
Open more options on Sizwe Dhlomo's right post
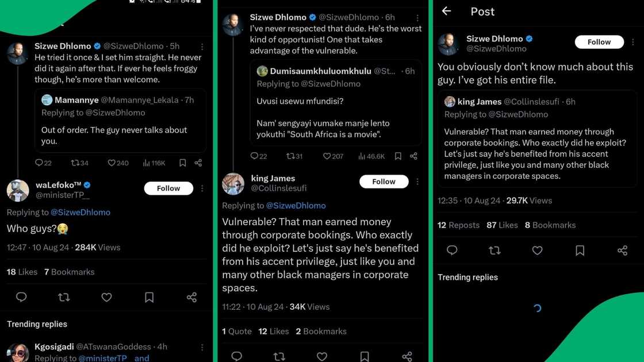(x=632, y=42)
